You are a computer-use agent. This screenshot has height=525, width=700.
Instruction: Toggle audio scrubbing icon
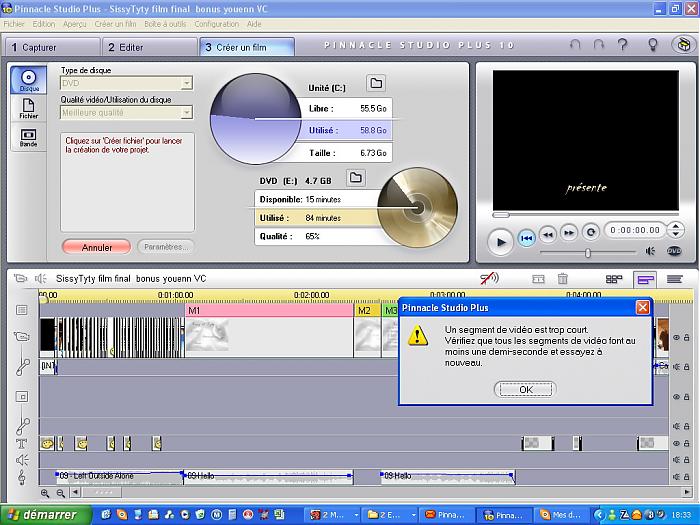489,279
